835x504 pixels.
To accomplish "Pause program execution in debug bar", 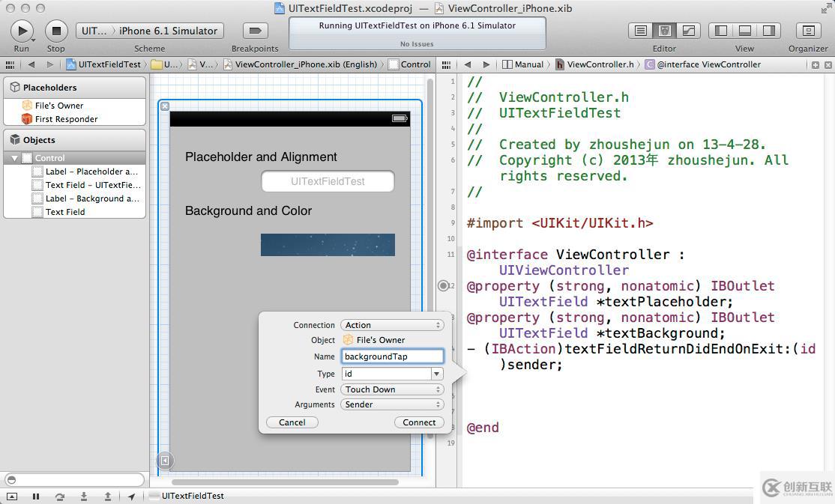I will [35, 496].
